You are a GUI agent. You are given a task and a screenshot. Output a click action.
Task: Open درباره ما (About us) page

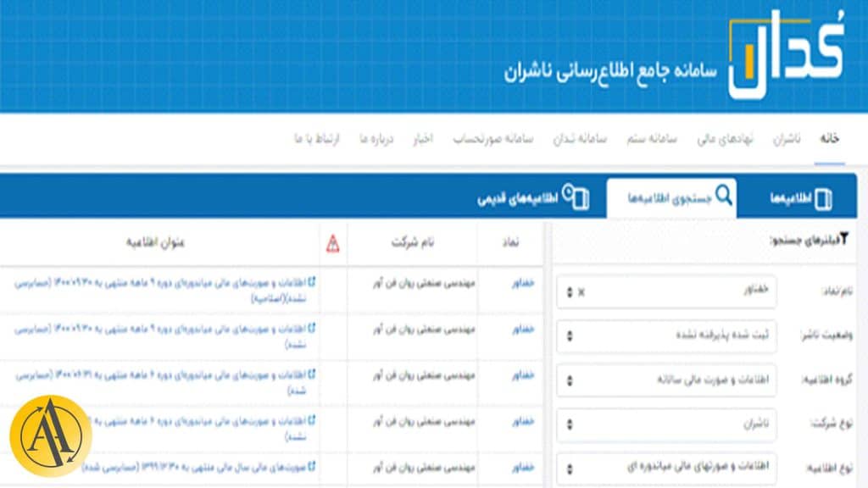click(x=376, y=139)
